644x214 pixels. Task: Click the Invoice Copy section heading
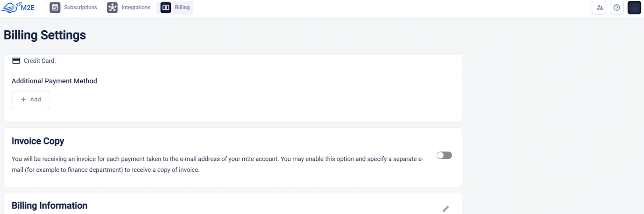tap(38, 141)
